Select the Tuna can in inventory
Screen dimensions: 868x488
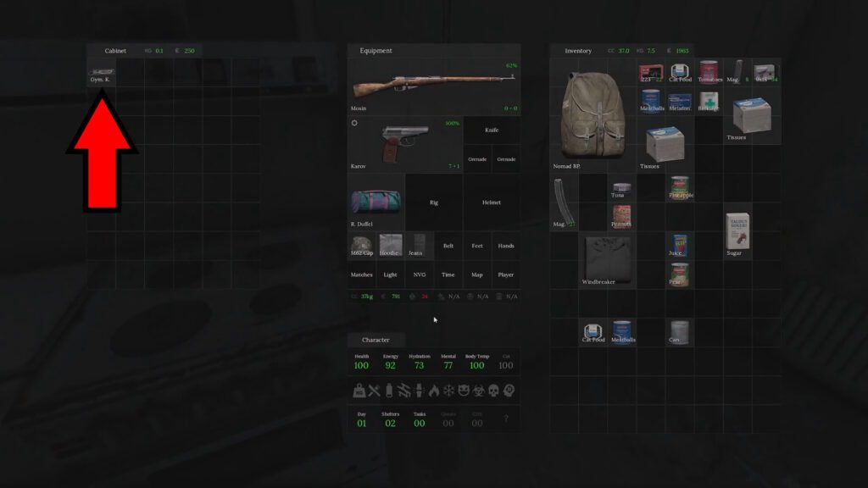pos(621,188)
